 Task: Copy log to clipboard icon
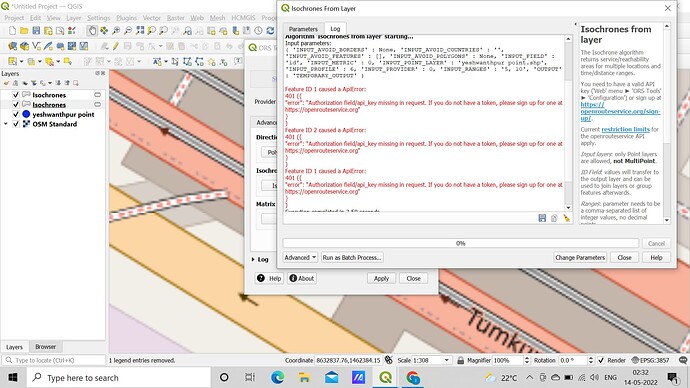point(554,218)
